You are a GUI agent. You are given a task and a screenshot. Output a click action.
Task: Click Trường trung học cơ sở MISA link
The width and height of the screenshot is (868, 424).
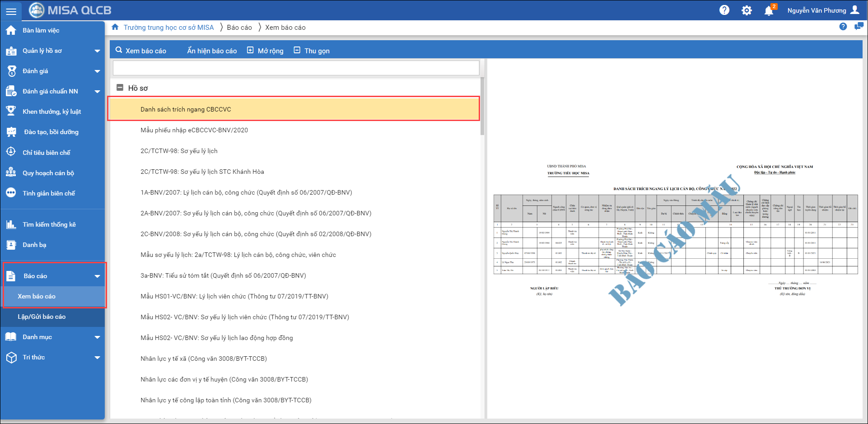168,28
